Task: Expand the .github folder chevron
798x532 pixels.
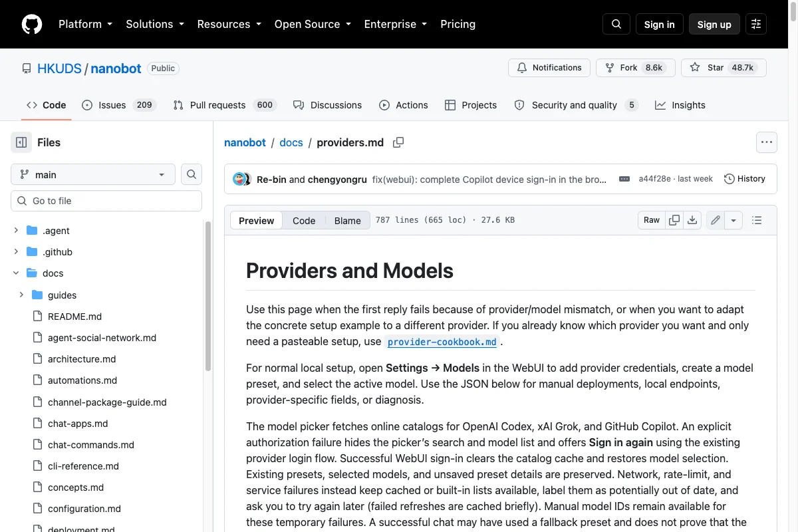Action: tap(16, 252)
